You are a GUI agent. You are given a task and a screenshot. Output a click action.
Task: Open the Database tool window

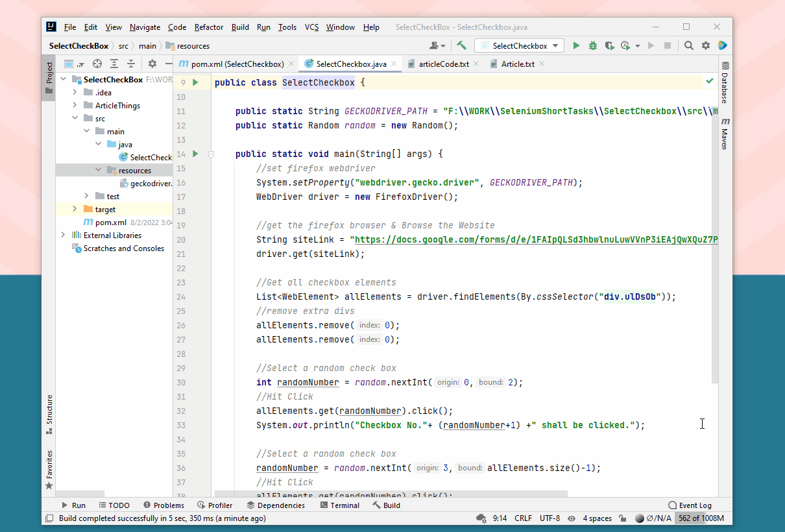point(725,82)
